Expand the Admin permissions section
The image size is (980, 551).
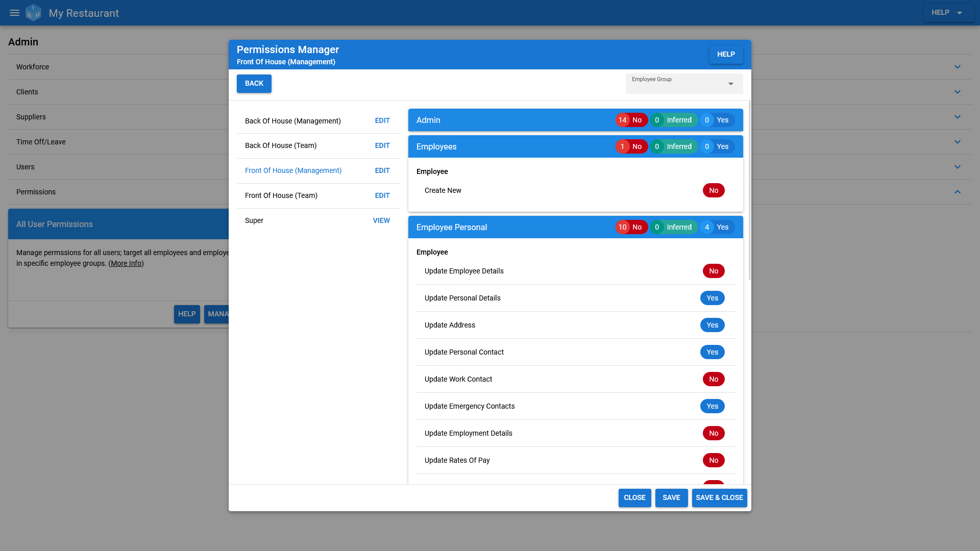pyautogui.click(x=575, y=120)
